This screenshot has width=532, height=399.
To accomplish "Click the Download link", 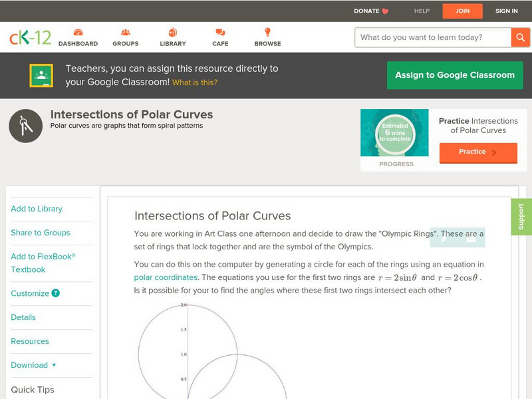I will pyautogui.click(x=29, y=365).
